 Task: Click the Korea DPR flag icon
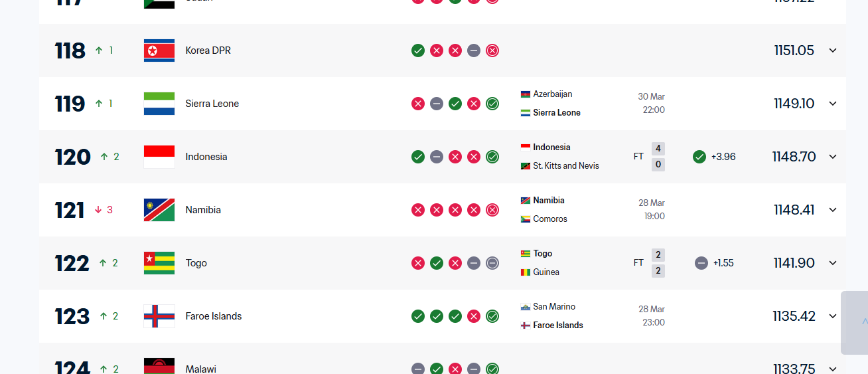(x=159, y=50)
